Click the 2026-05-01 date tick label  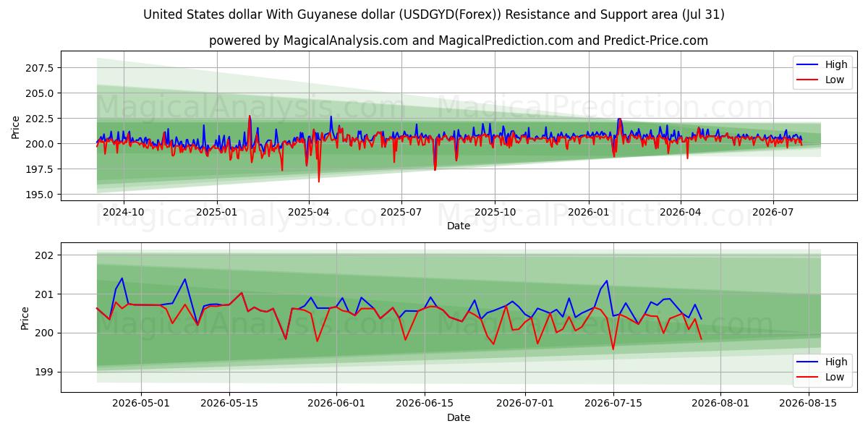point(141,404)
